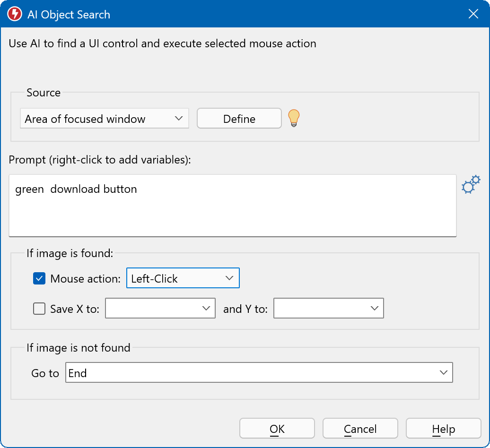Click the Cancel button
Image resolution: width=490 pixels, height=448 pixels.
(x=360, y=429)
